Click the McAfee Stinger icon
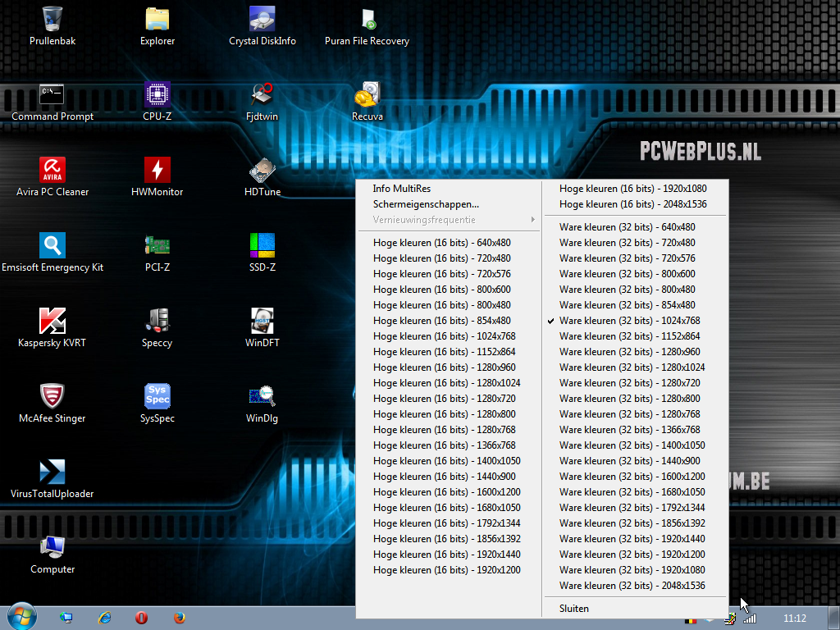Image resolution: width=840 pixels, height=630 pixels. 52,397
